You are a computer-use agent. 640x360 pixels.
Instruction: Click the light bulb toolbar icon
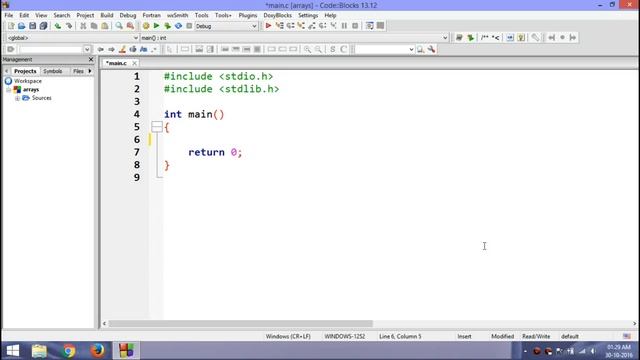pyautogui.click(x=521, y=38)
